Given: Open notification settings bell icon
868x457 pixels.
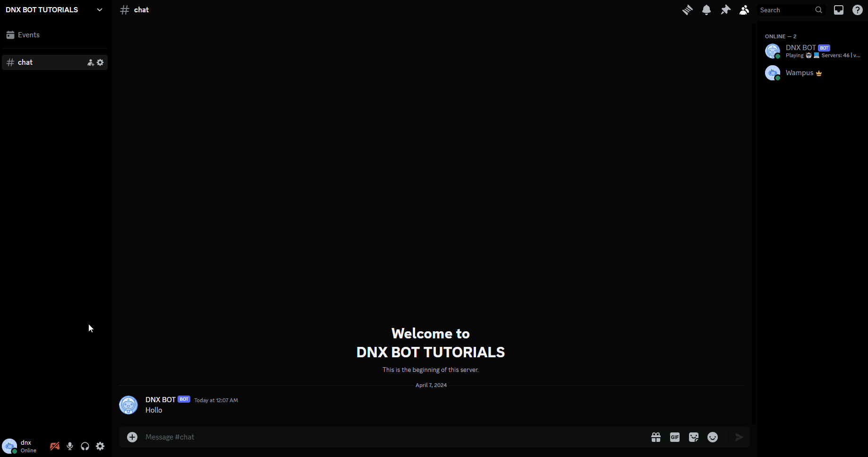Looking at the screenshot, I should click(706, 10).
